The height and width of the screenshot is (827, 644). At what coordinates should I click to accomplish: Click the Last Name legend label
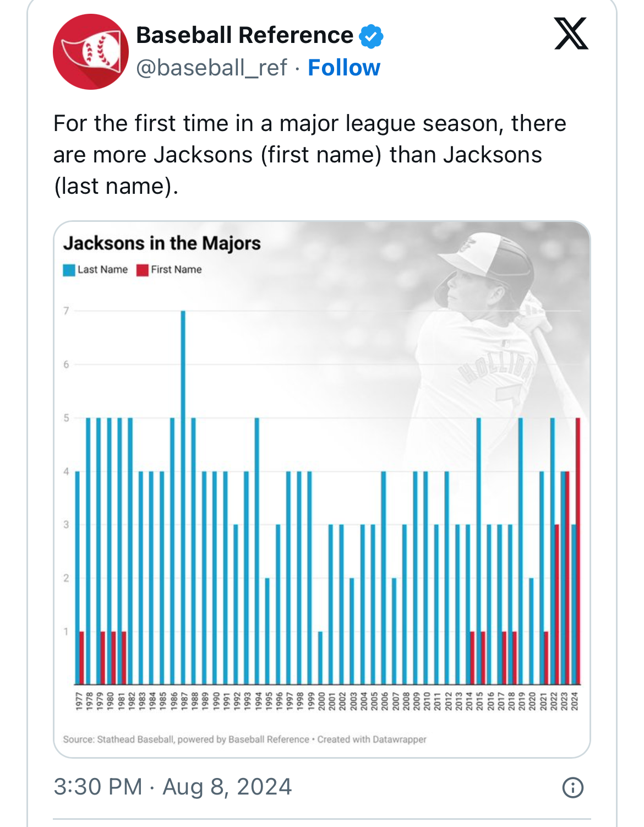[x=102, y=270]
